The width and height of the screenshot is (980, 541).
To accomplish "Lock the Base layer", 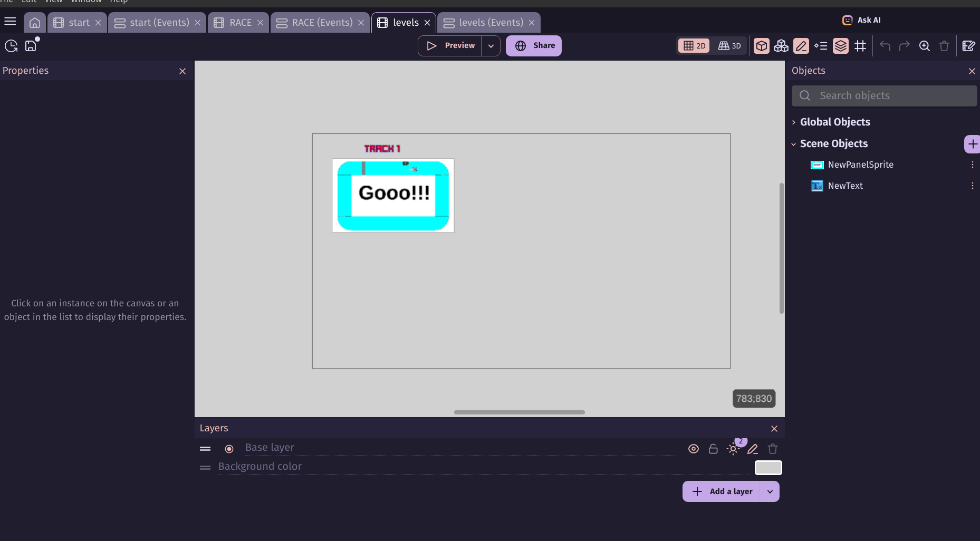I will point(713,449).
